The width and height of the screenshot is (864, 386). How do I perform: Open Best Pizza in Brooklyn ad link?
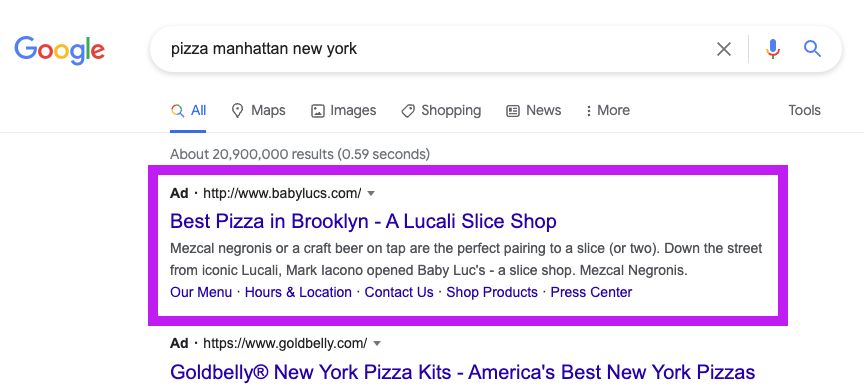(363, 221)
